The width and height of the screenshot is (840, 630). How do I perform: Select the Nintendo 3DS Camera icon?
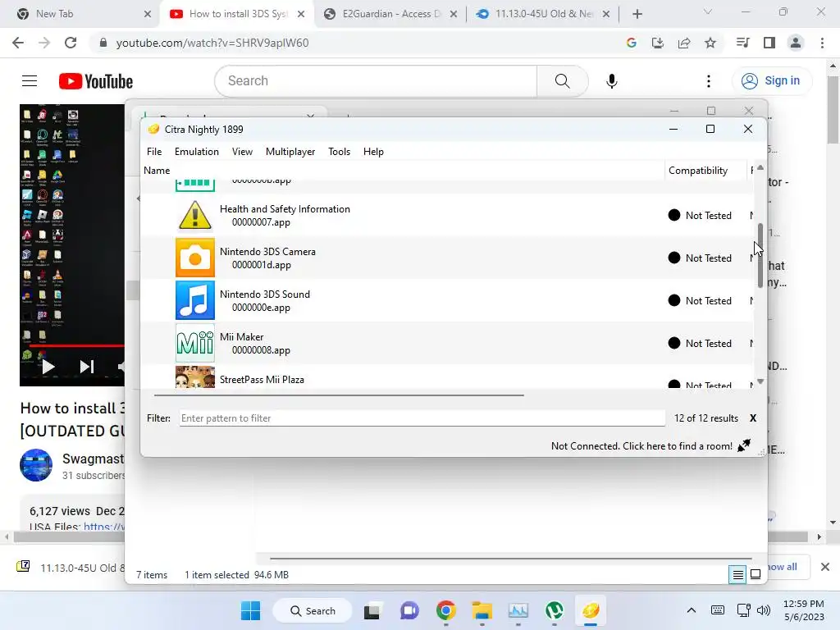(x=195, y=258)
